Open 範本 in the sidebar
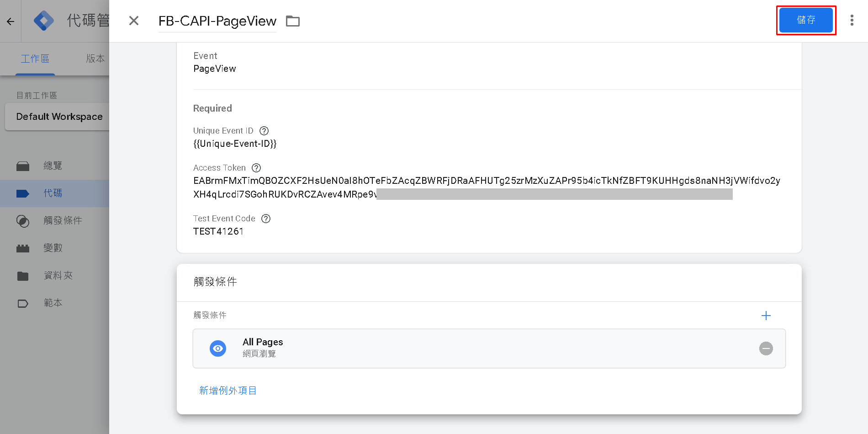Viewport: 868px width, 434px height. (54, 303)
